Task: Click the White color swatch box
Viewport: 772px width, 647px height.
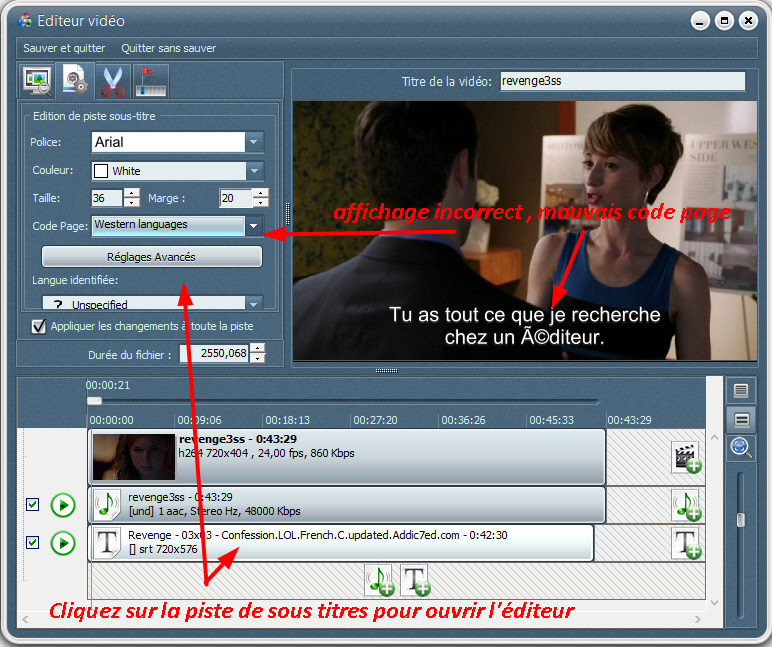Action: pyautogui.click(x=101, y=171)
